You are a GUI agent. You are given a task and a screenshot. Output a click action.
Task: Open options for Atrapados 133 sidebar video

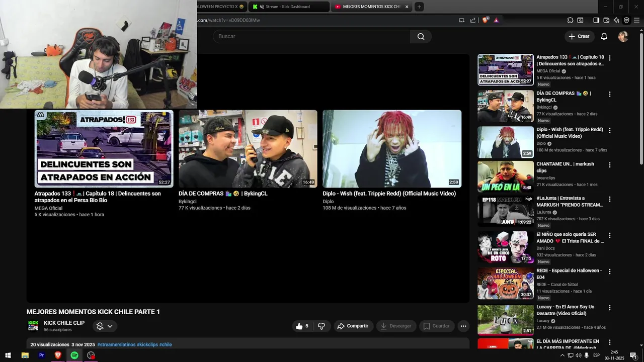click(x=610, y=58)
